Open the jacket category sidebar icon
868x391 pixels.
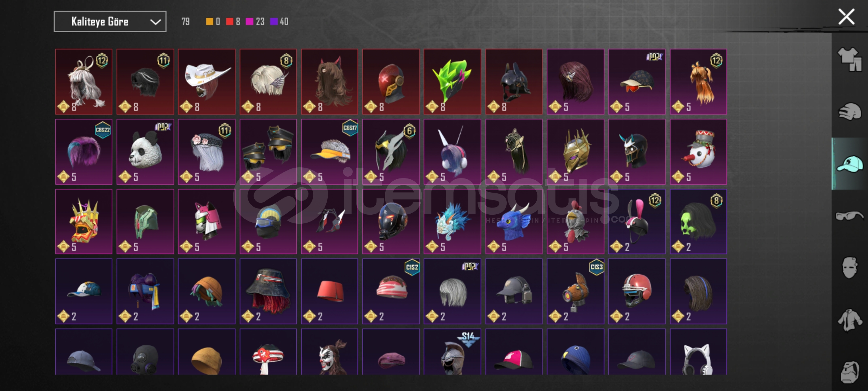[x=849, y=320]
